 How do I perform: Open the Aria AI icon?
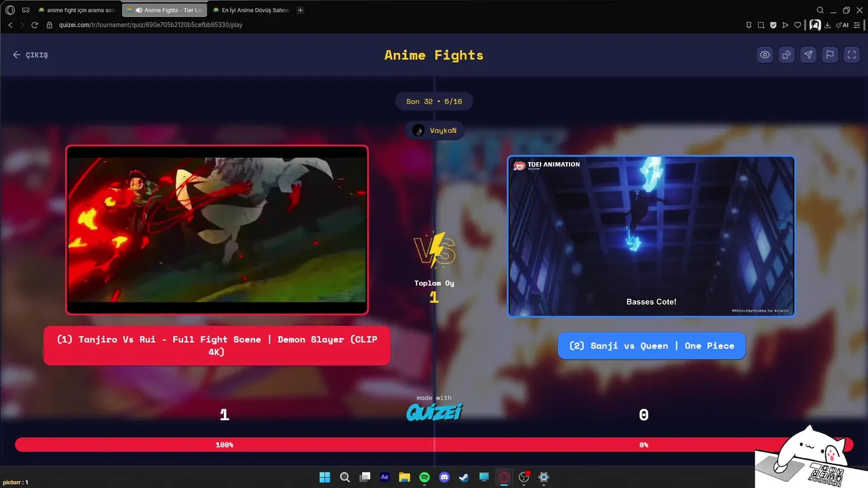[843, 25]
